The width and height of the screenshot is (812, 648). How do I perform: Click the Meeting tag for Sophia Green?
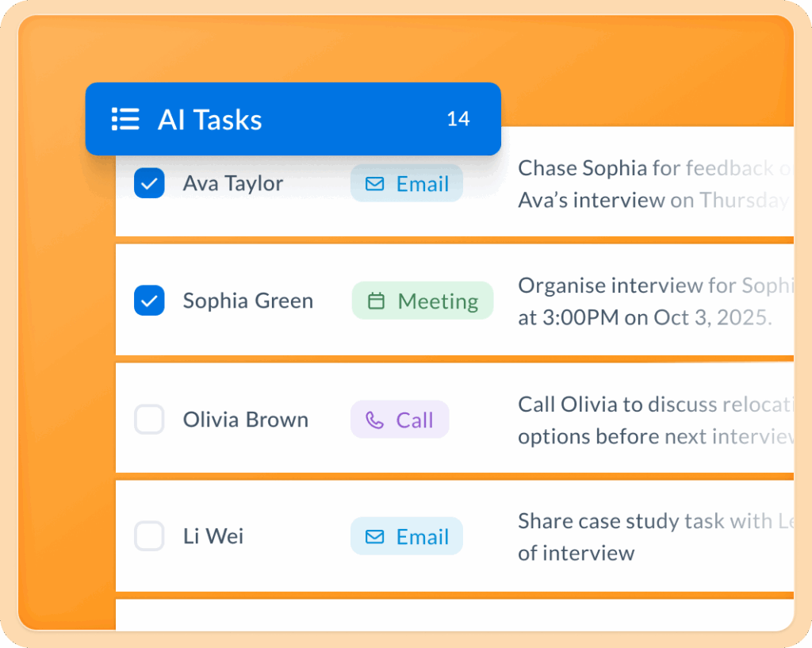pos(423,301)
